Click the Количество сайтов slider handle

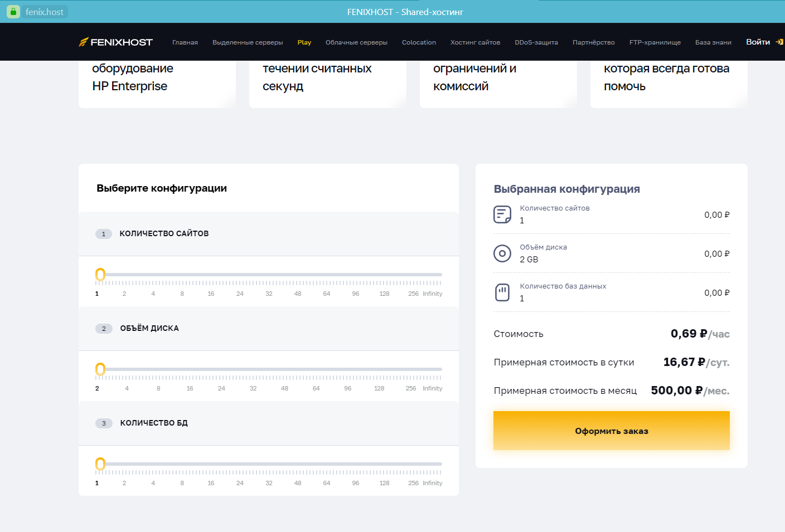click(100, 275)
